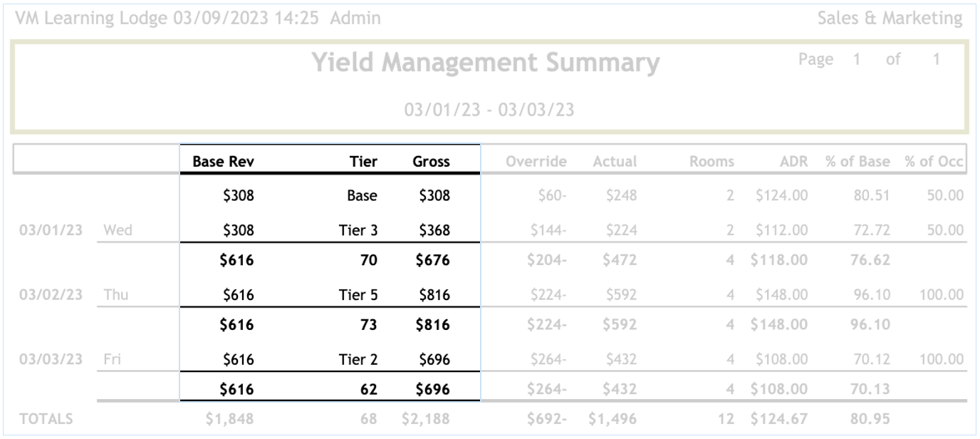Image resolution: width=980 pixels, height=439 pixels.
Task: Click the Override column header
Action: click(x=536, y=162)
